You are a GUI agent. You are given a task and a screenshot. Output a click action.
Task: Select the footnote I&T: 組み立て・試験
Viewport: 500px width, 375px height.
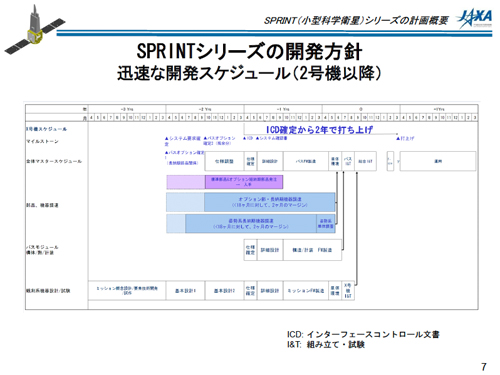[326, 344]
